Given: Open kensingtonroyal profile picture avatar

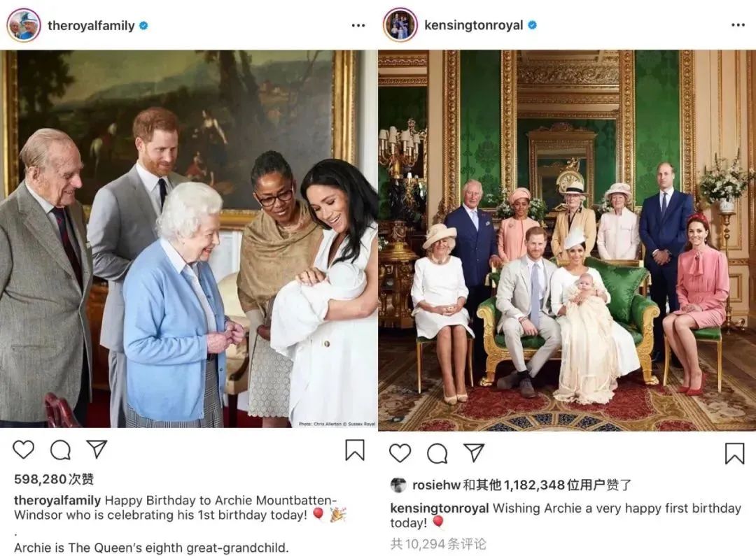Looking at the screenshot, I should pyautogui.click(x=400, y=25).
